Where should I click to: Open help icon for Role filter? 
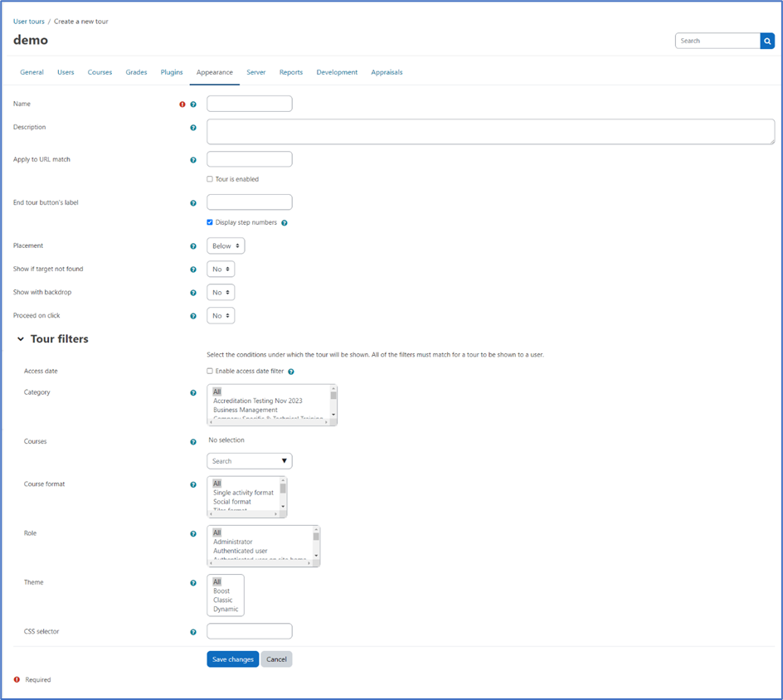(x=193, y=534)
